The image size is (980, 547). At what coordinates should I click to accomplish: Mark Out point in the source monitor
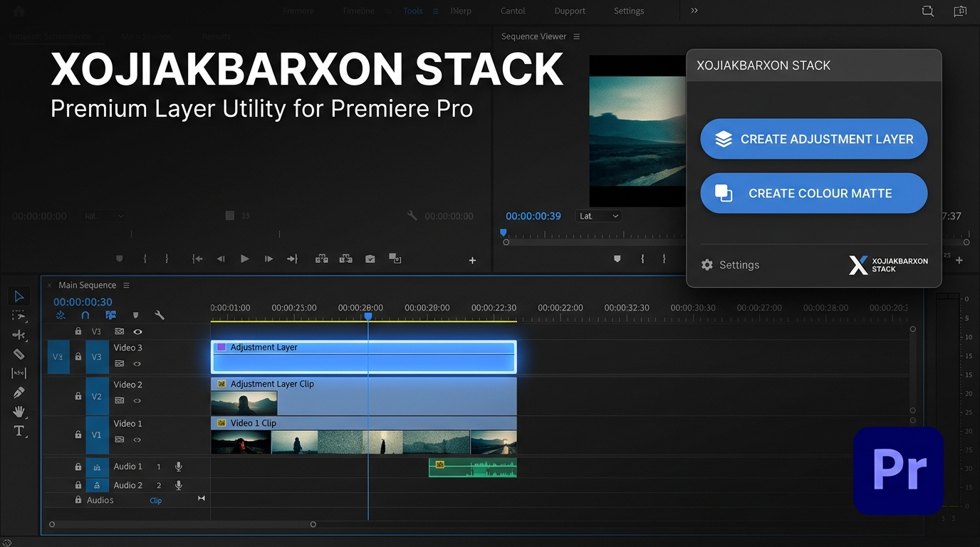coord(167,259)
